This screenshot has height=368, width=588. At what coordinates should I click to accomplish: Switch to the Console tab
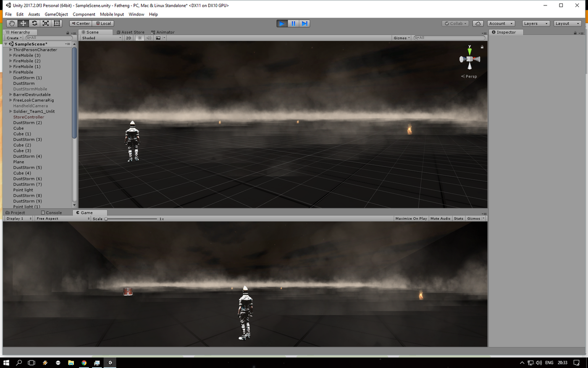[51, 213]
